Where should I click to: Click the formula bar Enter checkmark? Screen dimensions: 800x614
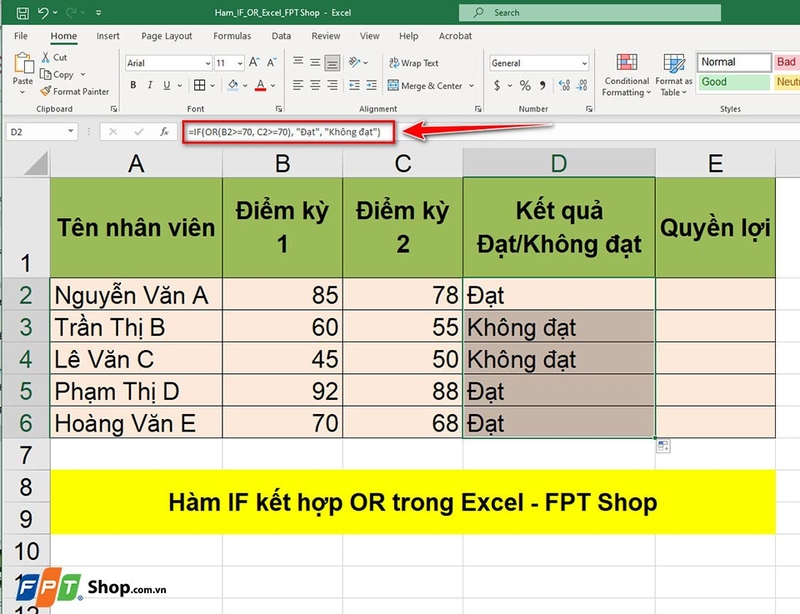pyautogui.click(x=138, y=132)
